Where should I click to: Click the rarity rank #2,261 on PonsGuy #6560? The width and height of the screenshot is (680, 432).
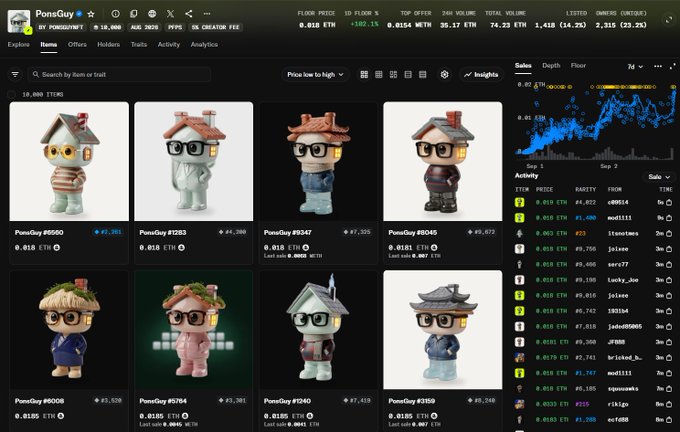pyautogui.click(x=108, y=232)
